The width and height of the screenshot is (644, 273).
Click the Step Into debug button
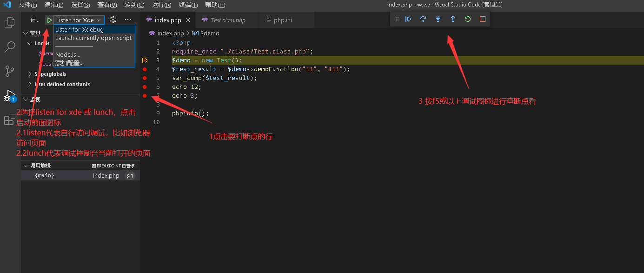(438, 19)
